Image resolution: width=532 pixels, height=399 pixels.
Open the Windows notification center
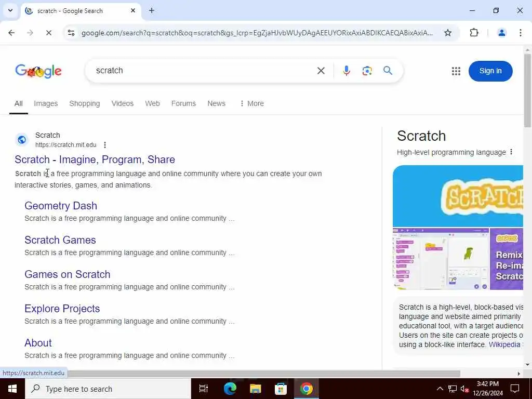click(515, 389)
